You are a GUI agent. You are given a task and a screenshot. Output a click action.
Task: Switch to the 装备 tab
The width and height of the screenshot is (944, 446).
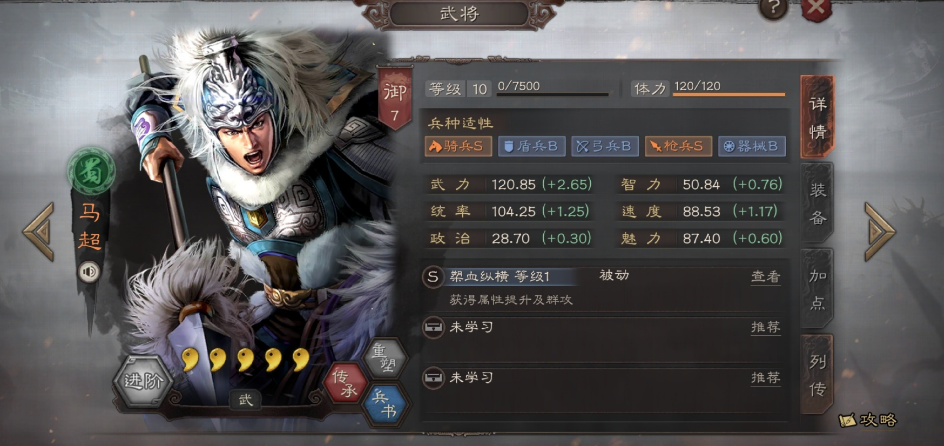tap(817, 204)
